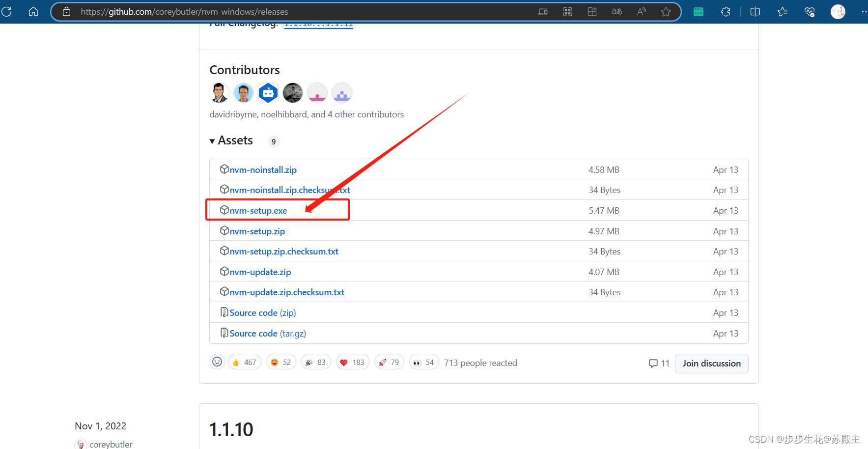Click the green devtools extension icon
868x449 pixels.
point(699,11)
